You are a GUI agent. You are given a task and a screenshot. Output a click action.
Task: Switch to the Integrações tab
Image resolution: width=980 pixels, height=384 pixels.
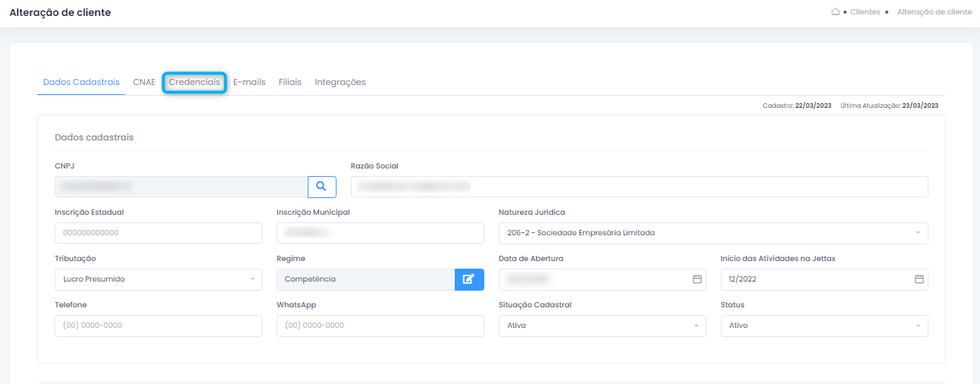tap(340, 82)
